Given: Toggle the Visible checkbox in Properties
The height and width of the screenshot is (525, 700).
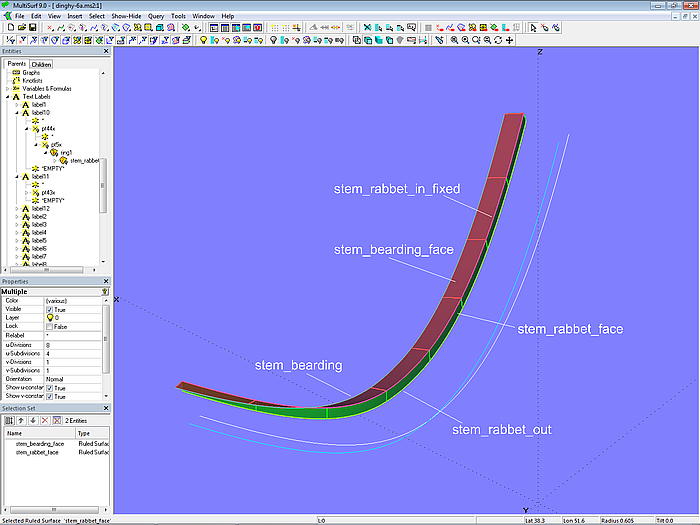Looking at the screenshot, I should tap(50, 309).
